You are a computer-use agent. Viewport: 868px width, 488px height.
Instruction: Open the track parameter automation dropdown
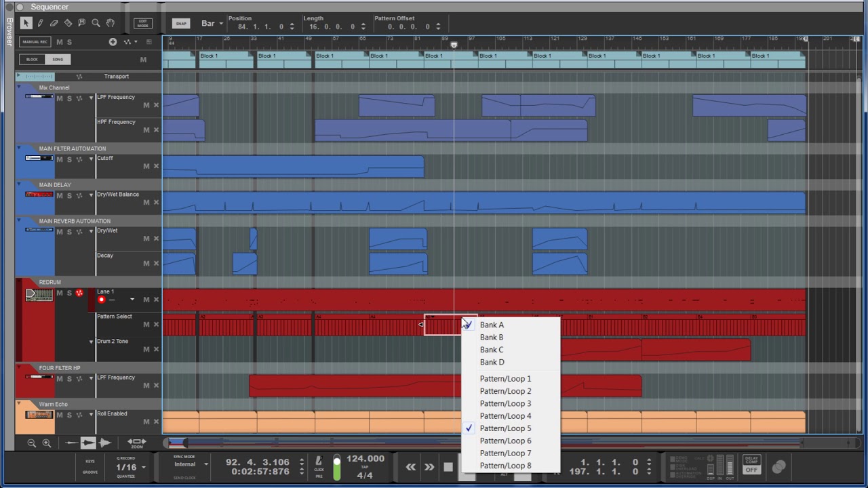130,42
